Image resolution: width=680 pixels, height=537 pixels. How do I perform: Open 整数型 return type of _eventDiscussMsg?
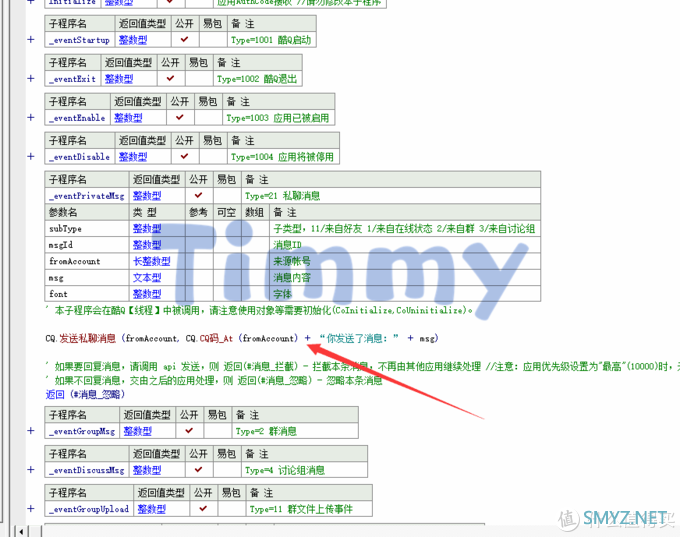pyautogui.click(x=147, y=470)
